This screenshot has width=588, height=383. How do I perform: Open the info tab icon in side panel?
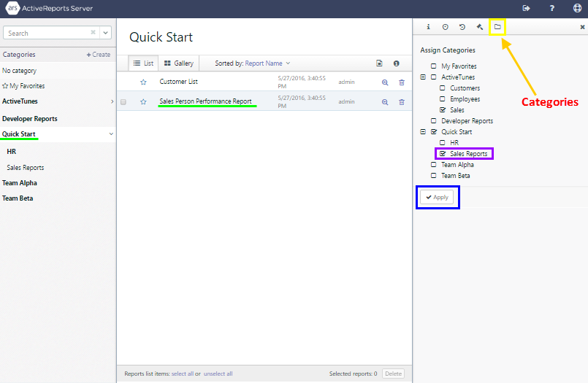pyautogui.click(x=428, y=27)
